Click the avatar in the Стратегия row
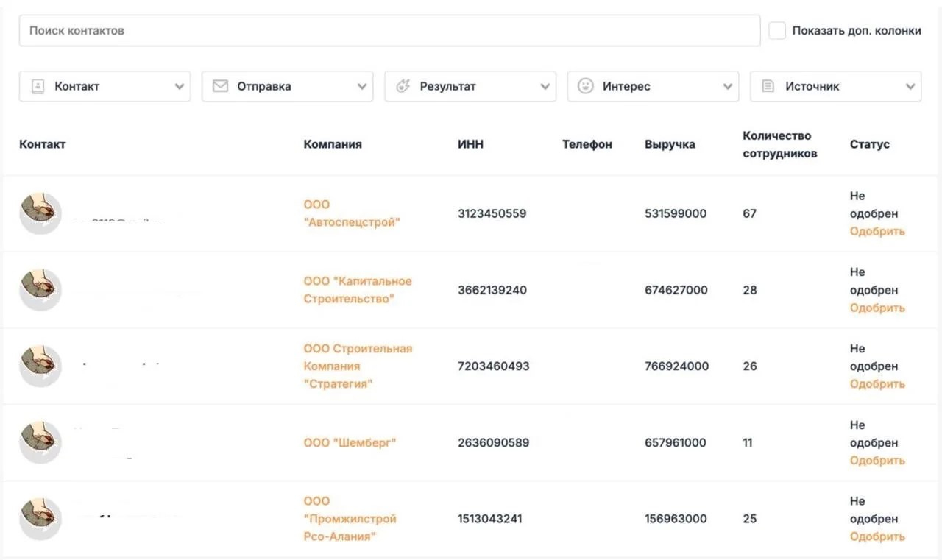 click(x=40, y=366)
